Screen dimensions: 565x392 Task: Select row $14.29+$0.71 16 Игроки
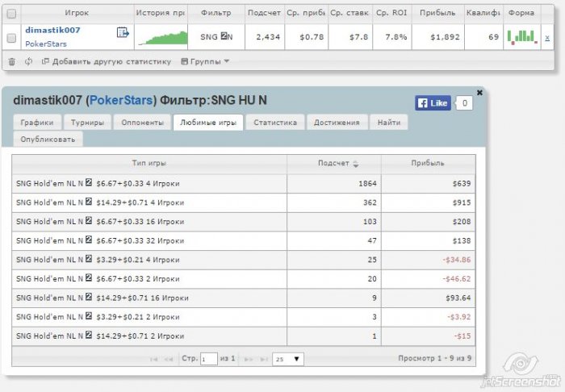[x=244, y=298]
